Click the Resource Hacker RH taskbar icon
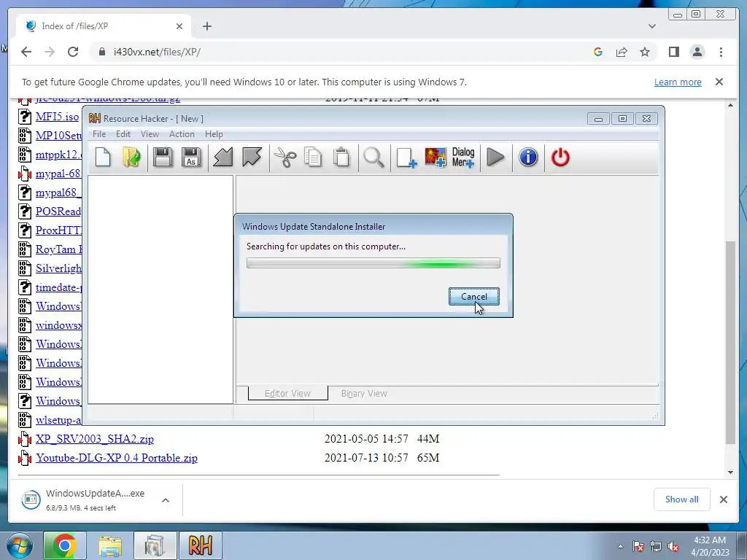Viewport: 747px width, 560px height. pos(200,545)
